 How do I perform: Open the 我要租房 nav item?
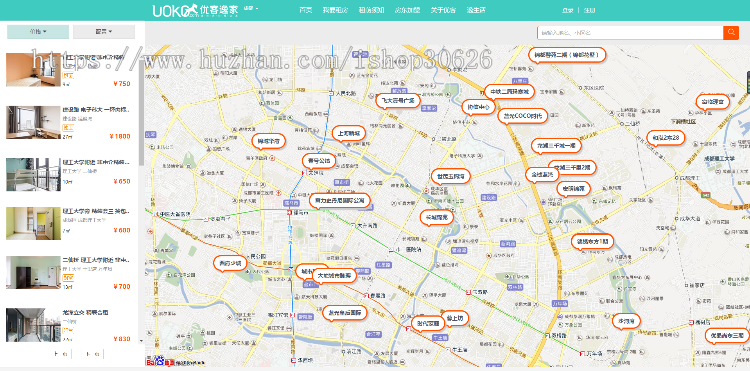[x=335, y=10]
